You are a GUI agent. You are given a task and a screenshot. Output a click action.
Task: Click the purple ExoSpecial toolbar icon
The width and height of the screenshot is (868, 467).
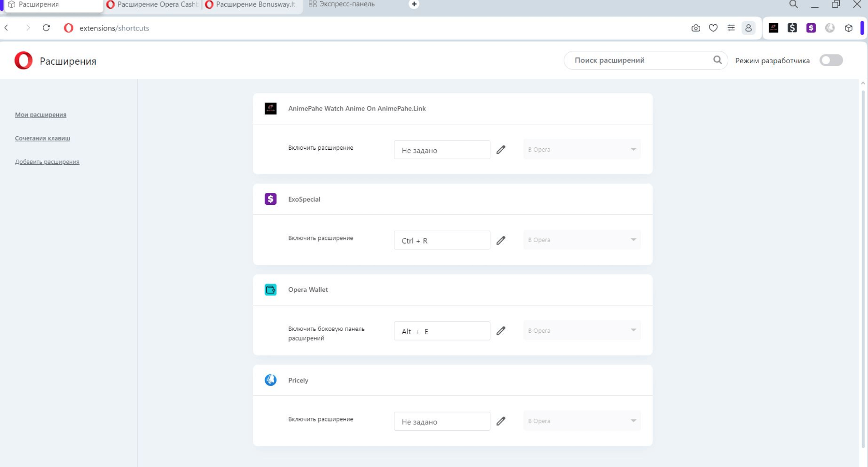(811, 28)
